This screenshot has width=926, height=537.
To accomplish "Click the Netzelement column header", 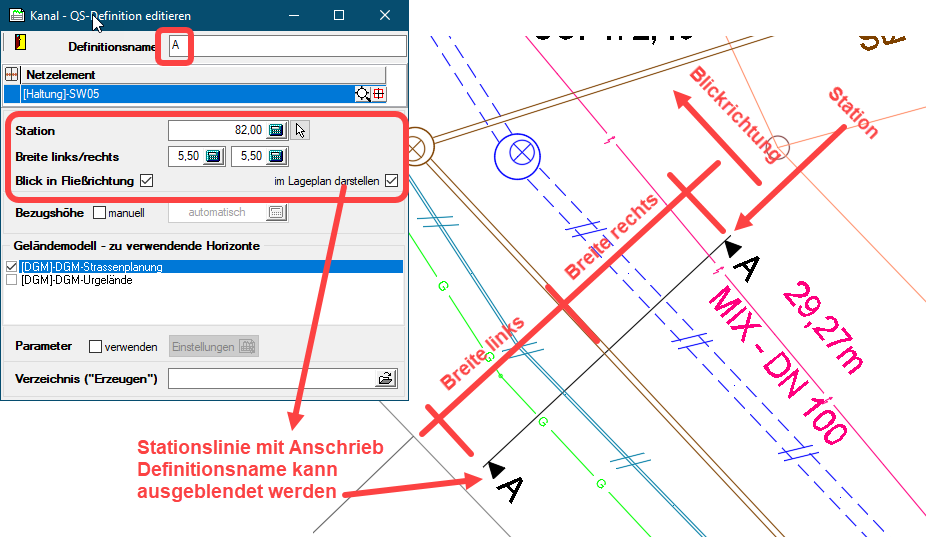I will click(x=202, y=74).
